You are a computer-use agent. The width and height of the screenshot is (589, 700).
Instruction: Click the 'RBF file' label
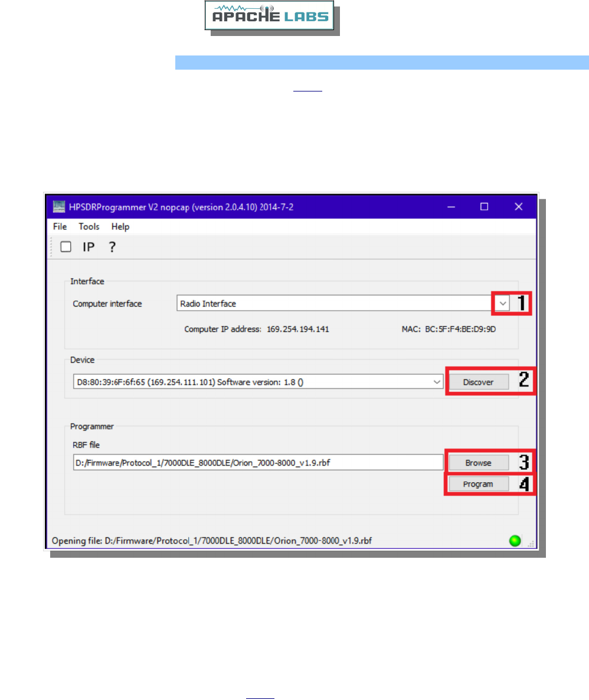[x=86, y=445]
